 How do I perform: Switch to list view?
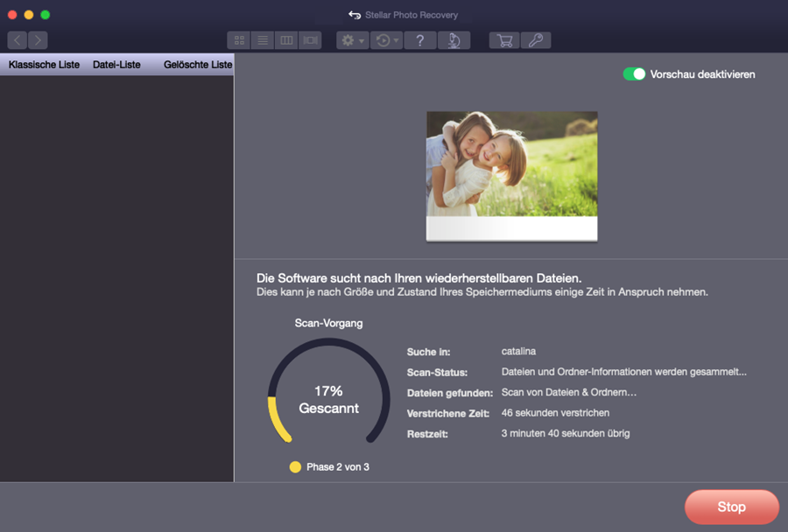pyautogui.click(x=263, y=40)
